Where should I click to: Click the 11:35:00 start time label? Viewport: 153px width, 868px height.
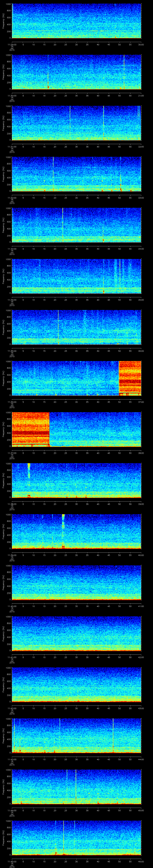pyautogui.click(x=12, y=351)
